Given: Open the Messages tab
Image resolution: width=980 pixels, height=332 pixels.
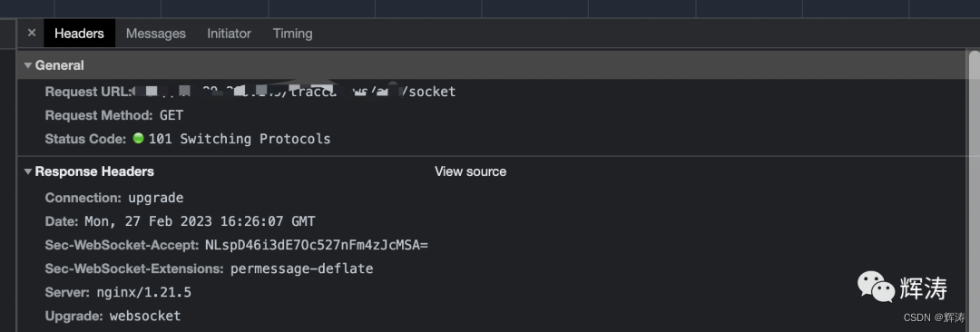Looking at the screenshot, I should point(156,34).
